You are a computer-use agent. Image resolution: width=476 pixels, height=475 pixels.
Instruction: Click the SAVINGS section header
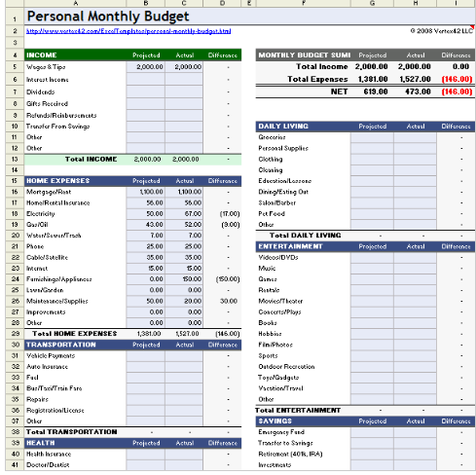(275, 421)
